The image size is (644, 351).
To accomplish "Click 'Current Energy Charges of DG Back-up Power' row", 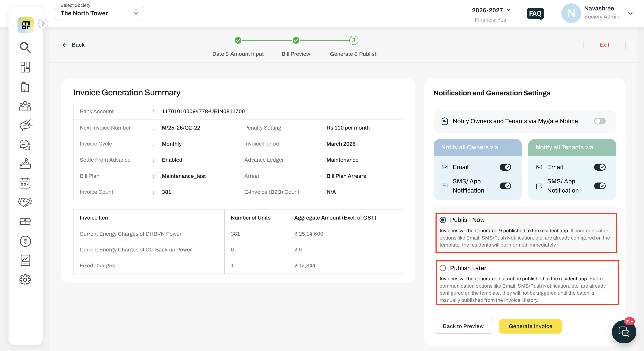I will point(238,250).
